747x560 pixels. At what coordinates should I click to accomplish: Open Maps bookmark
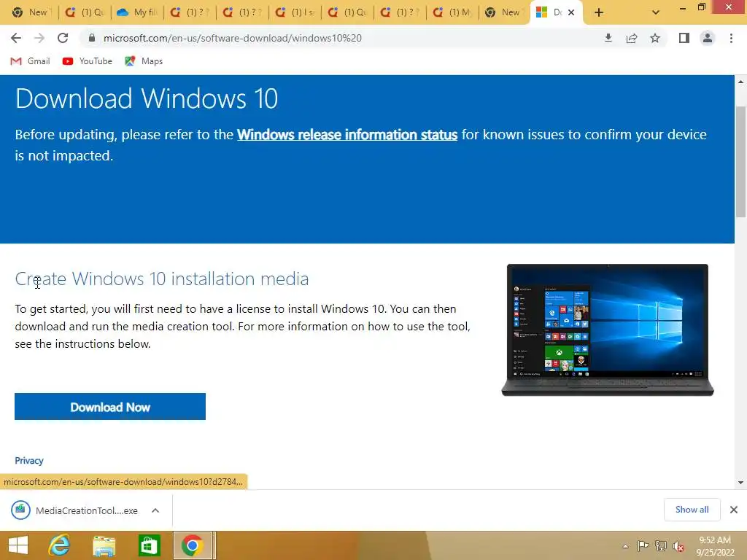point(144,61)
